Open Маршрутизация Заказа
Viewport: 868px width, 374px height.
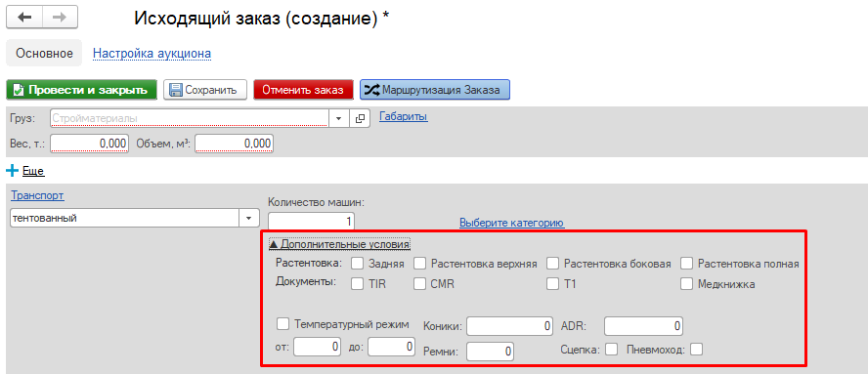tap(435, 90)
